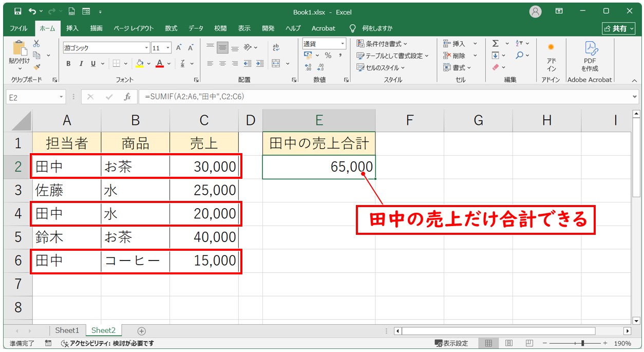Click the AutoSum sigma icon
The width and height of the screenshot is (644, 352).
click(496, 44)
